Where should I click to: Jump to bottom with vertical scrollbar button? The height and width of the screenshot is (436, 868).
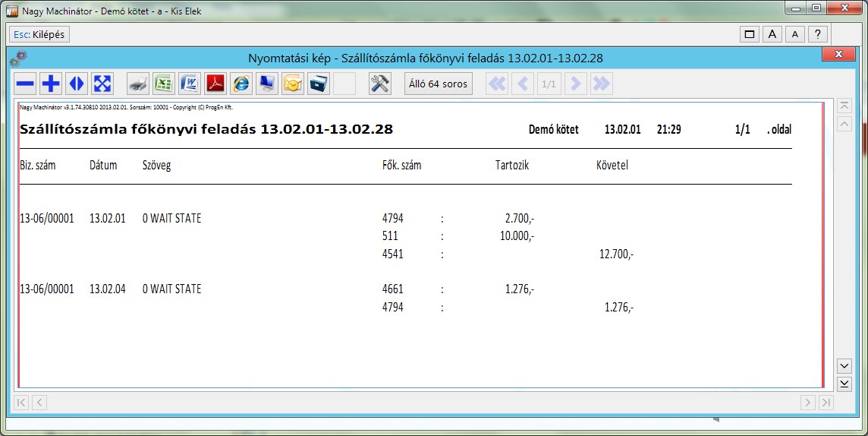tap(844, 384)
